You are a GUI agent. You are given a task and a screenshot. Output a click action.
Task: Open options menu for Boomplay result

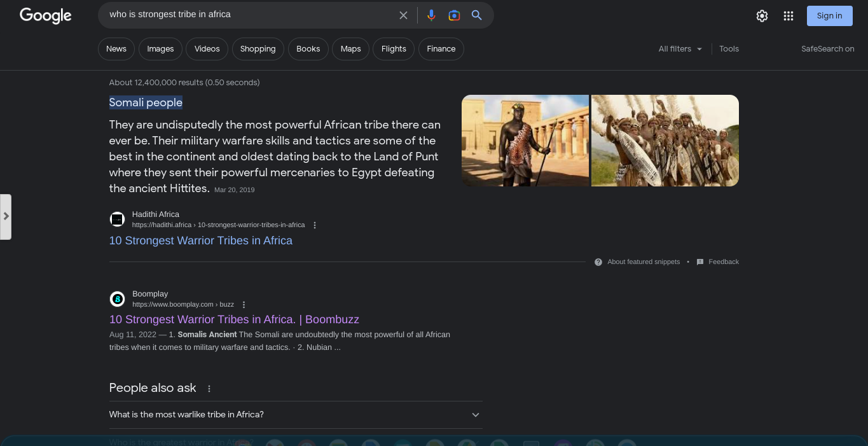[x=244, y=305]
